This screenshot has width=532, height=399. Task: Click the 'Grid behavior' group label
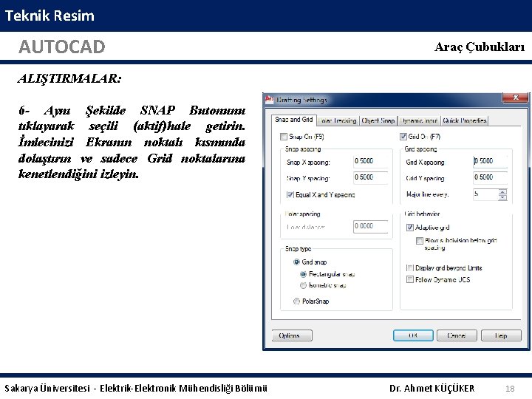coord(422,214)
